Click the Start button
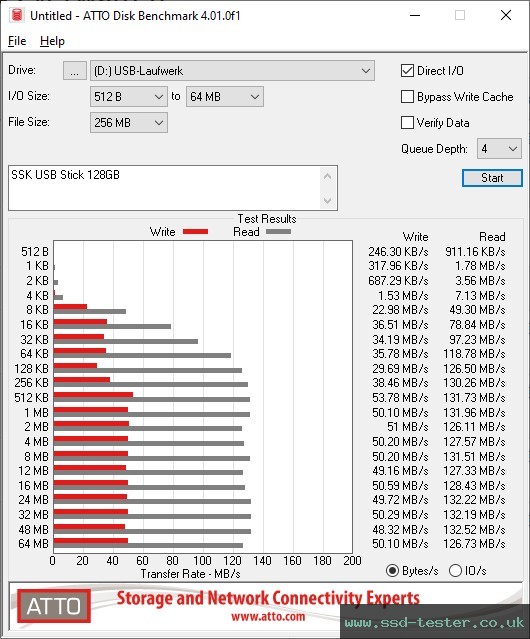This screenshot has height=639, width=530. tap(492, 178)
